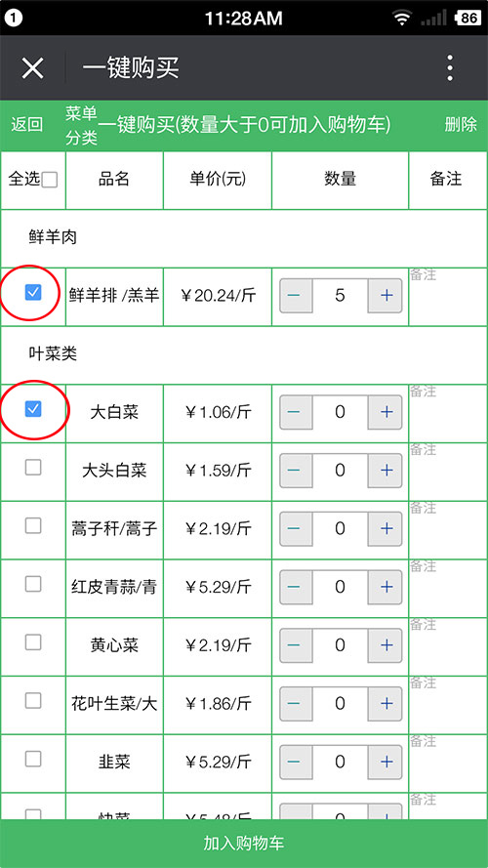Add one 黄心菜 using plus icon

point(386,645)
